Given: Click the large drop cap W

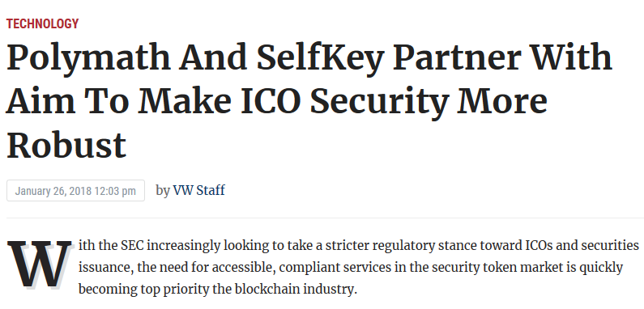Looking at the screenshot, I should (x=40, y=265).
